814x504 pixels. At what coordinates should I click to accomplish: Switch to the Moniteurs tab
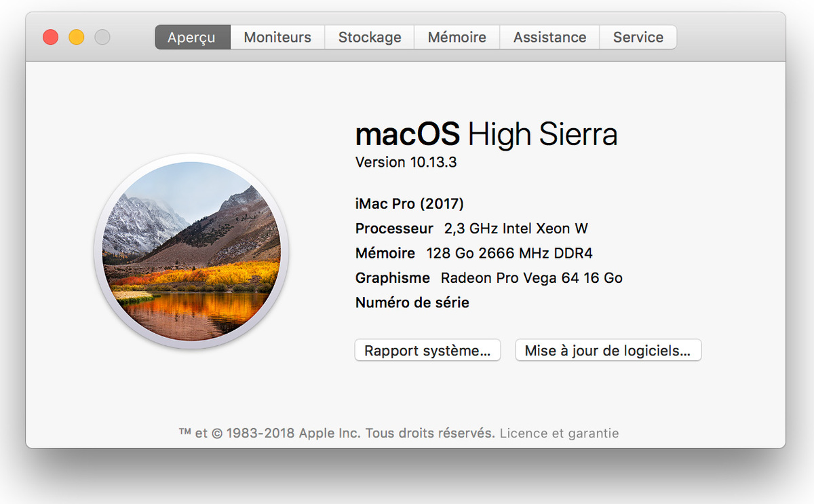277,37
